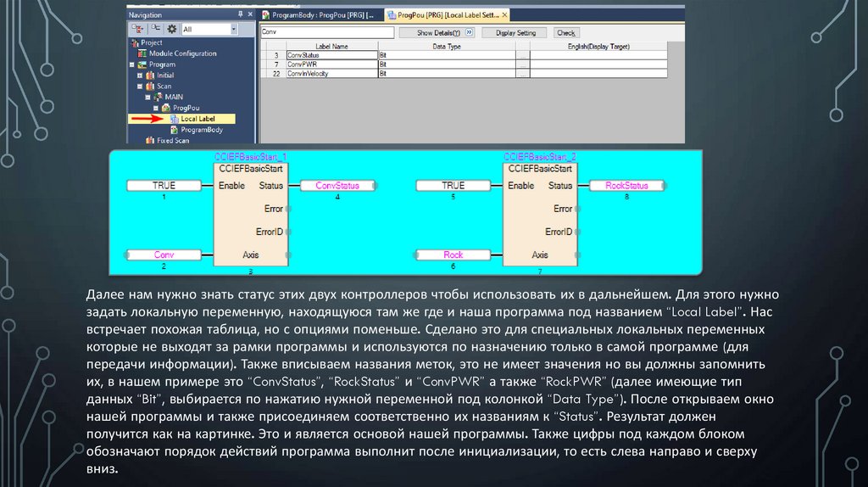Click the Conv filter input field
The width and height of the screenshot is (868, 487).
point(327,32)
